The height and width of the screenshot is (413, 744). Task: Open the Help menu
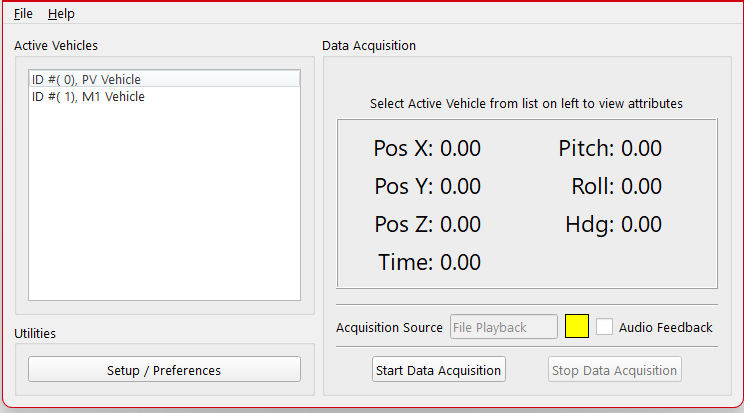click(x=61, y=14)
